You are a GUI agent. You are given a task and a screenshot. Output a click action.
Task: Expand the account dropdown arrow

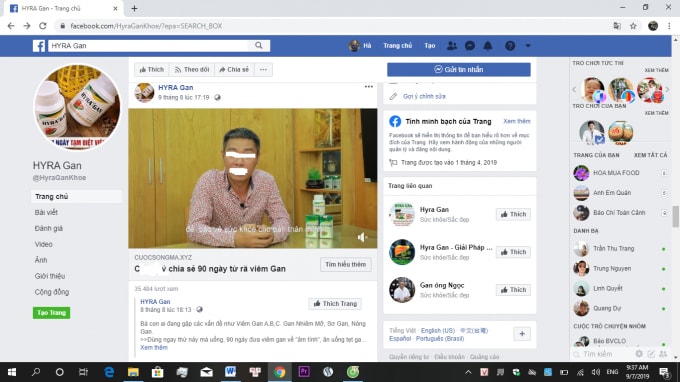[528, 46]
